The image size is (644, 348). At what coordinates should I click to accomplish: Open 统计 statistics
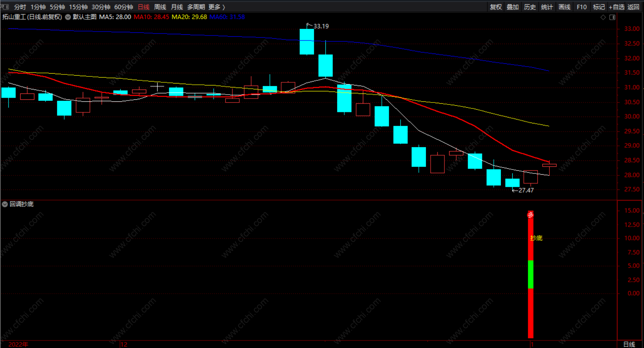point(547,7)
